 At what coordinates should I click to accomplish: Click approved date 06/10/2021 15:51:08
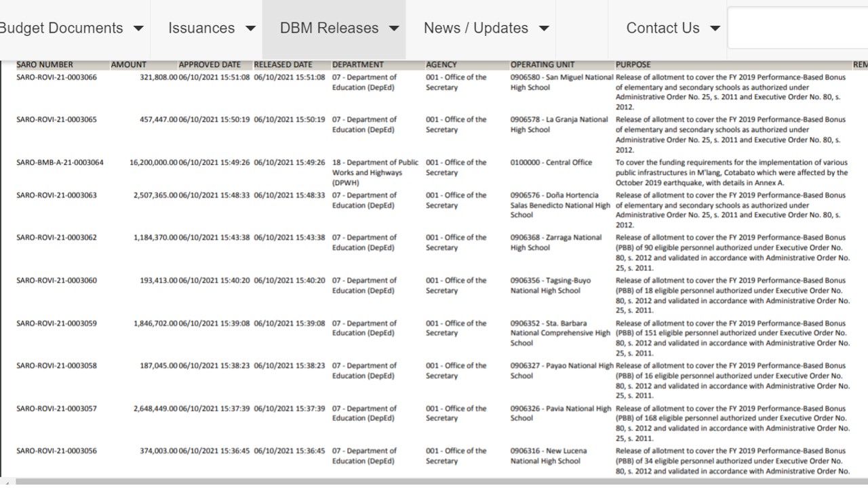pos(214,77)
